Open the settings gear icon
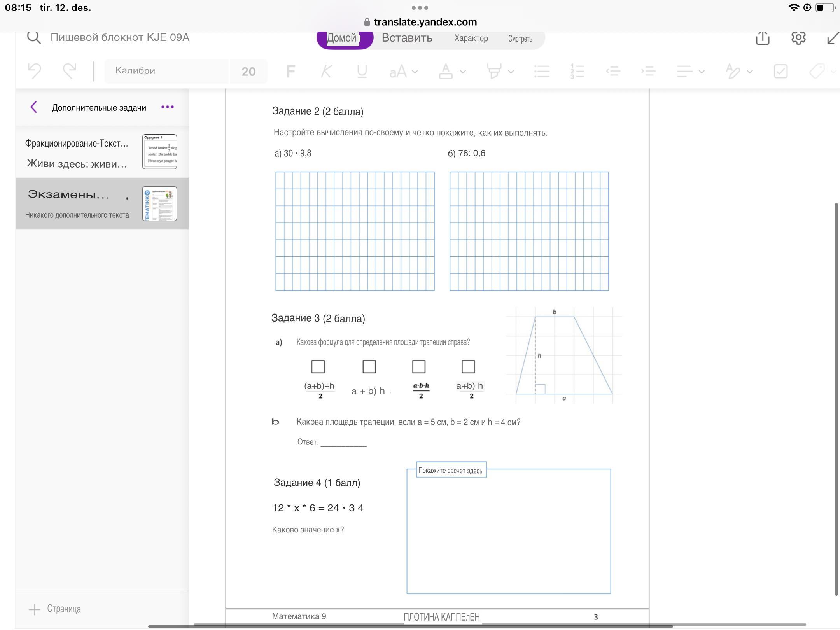The image size is (840, 630). point(798,38)
